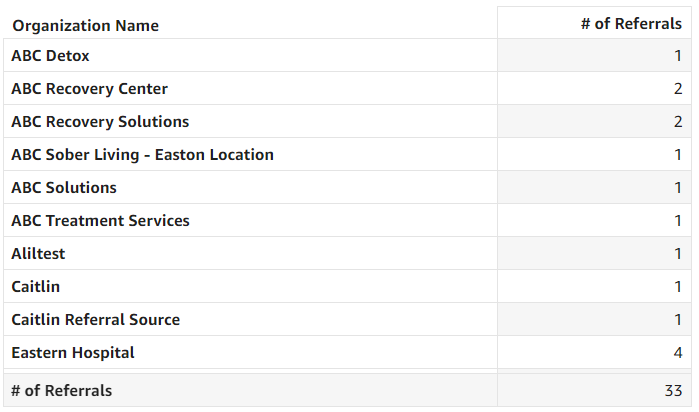Open ABC Sober Living - Easton Location entry

coord(142,155)
